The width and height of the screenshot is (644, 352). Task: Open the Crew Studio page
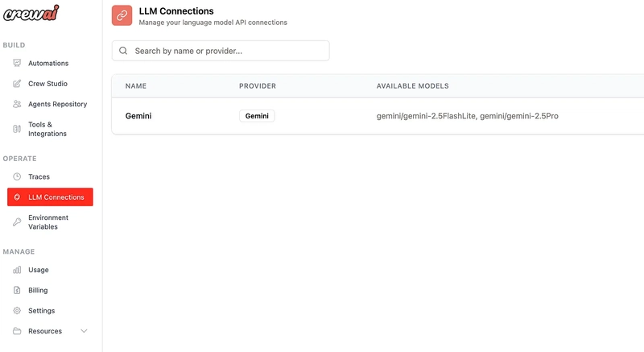coord(47,84)
